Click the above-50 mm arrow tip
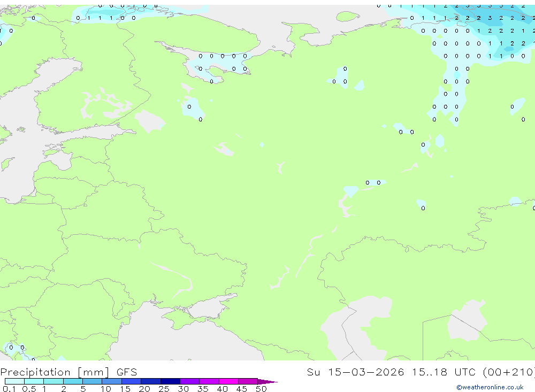 pos(267,381)
